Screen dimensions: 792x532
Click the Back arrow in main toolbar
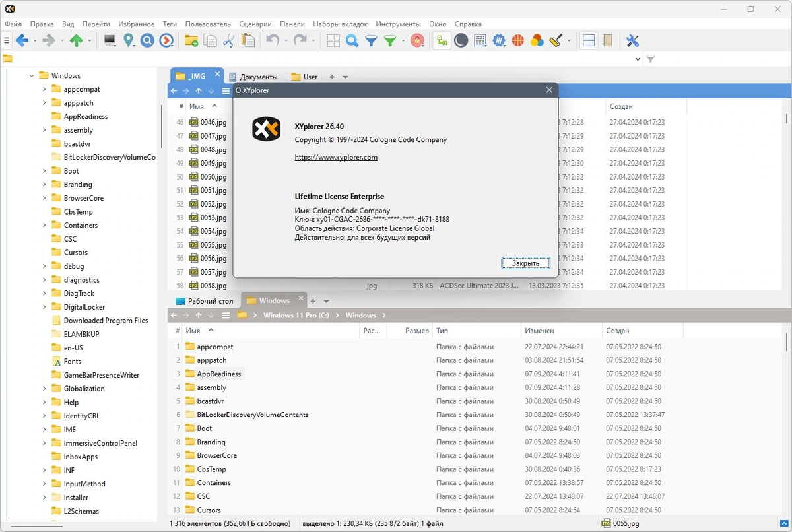pos(22,41)
